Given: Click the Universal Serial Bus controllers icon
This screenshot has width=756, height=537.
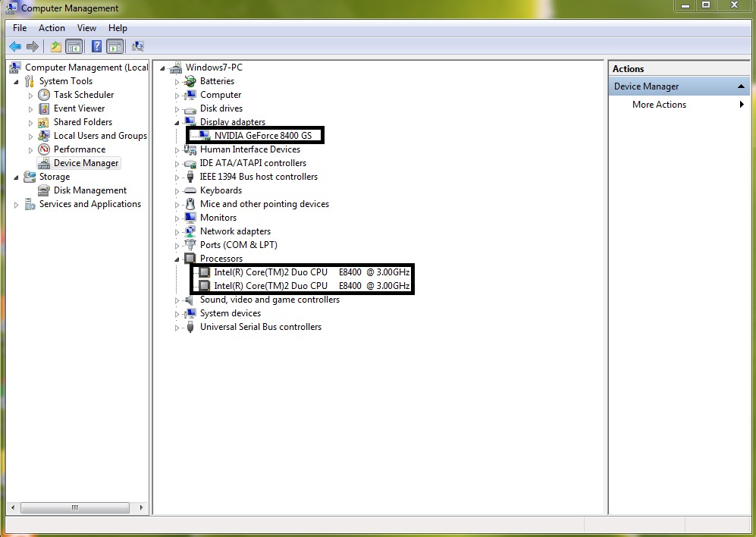Looking at the screenshot, I should (190, 327).
